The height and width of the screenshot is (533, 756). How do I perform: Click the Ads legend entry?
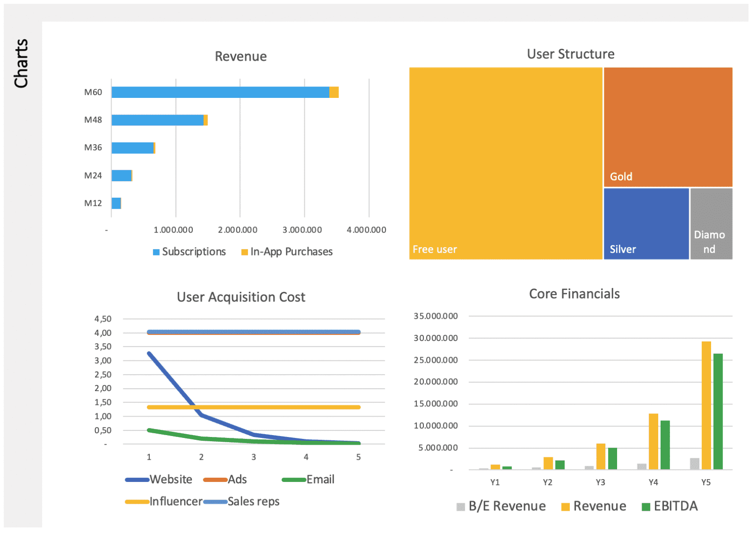coord(225,480)
